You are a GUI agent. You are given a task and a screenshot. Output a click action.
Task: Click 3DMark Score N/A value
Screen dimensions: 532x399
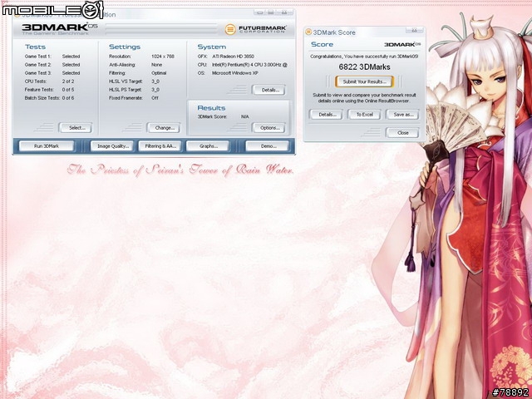pyautogui.click(x=244, y=116)
